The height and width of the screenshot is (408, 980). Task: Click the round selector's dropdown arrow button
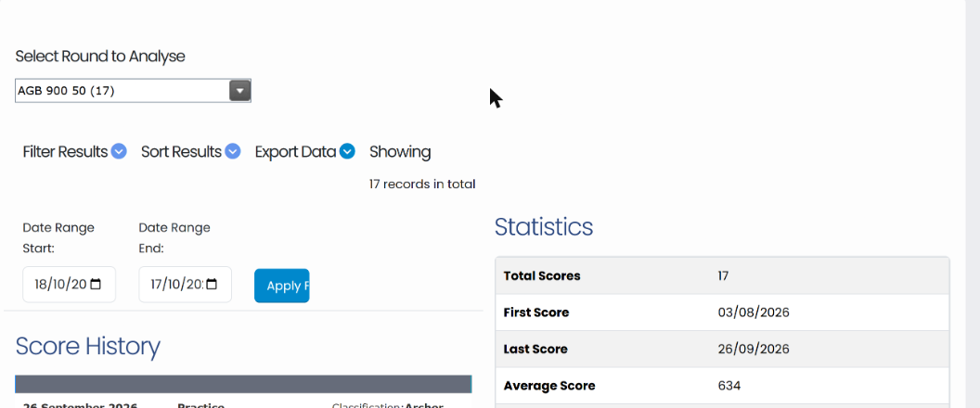[240, 91]
